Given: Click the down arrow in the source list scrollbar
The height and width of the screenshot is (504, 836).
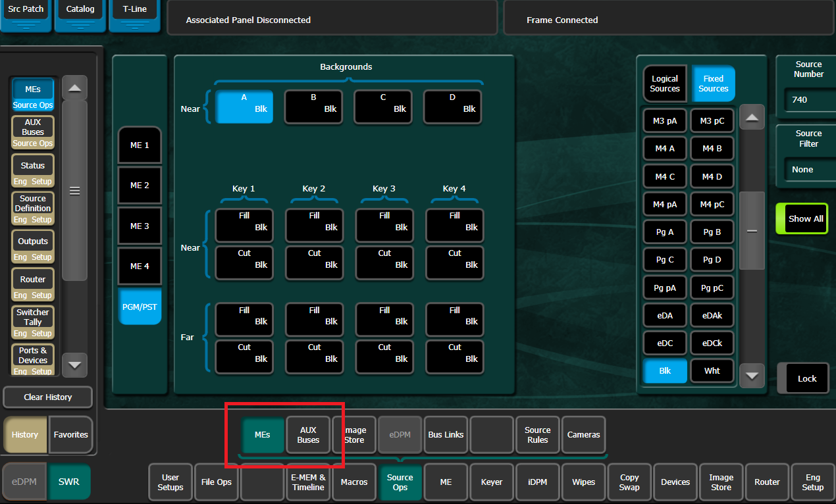Looking at the screenshot, I should pyautogui.click(x=752, y=376).
